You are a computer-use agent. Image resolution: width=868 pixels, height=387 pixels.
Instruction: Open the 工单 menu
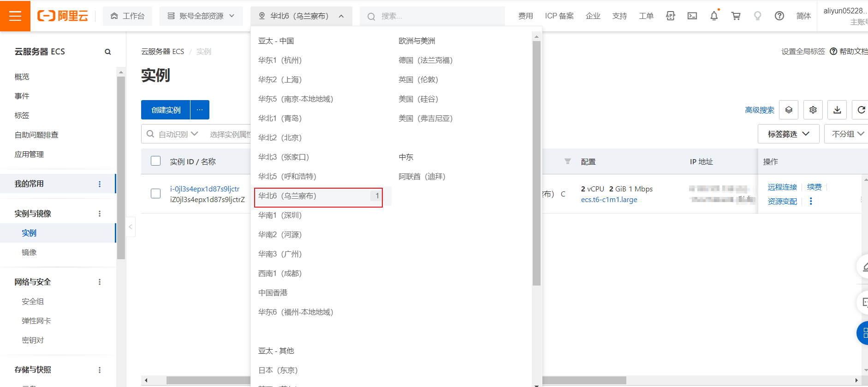pyautogui.click(x=646, y=16)
